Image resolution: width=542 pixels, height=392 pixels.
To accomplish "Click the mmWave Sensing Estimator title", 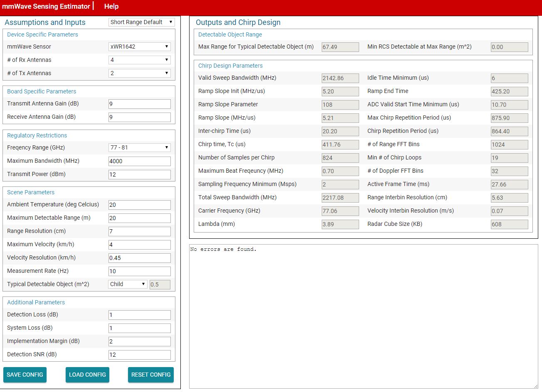I will coord(46,6).
